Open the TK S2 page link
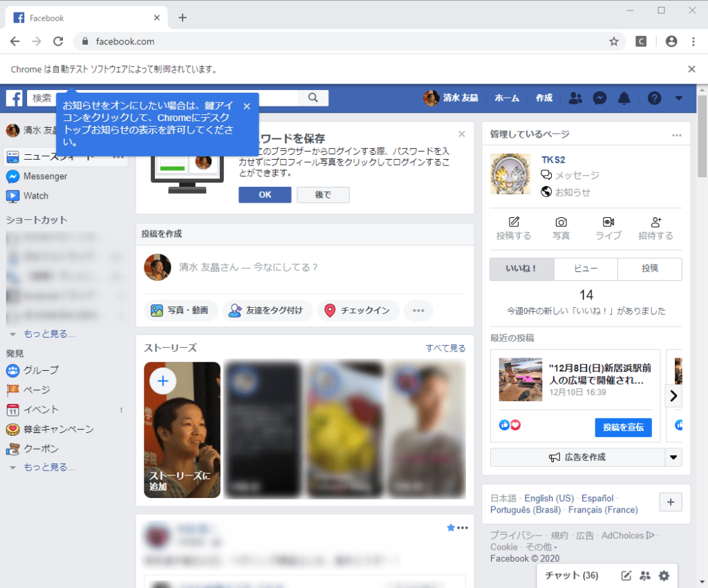Viewport: 708px width, 588px height. pyautogui.click(x=553, y=160)
